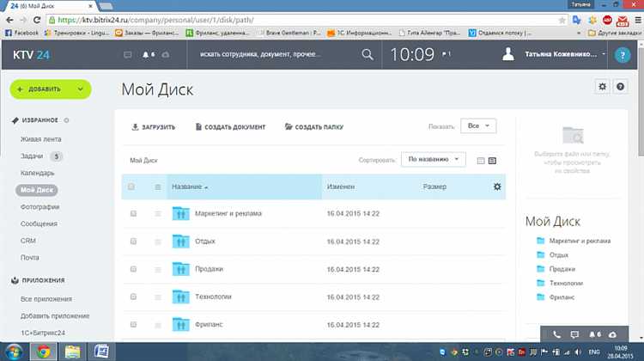Open CRM in the left menu
The width and height of the screenshot is (644, 361).
coord(28,241)
